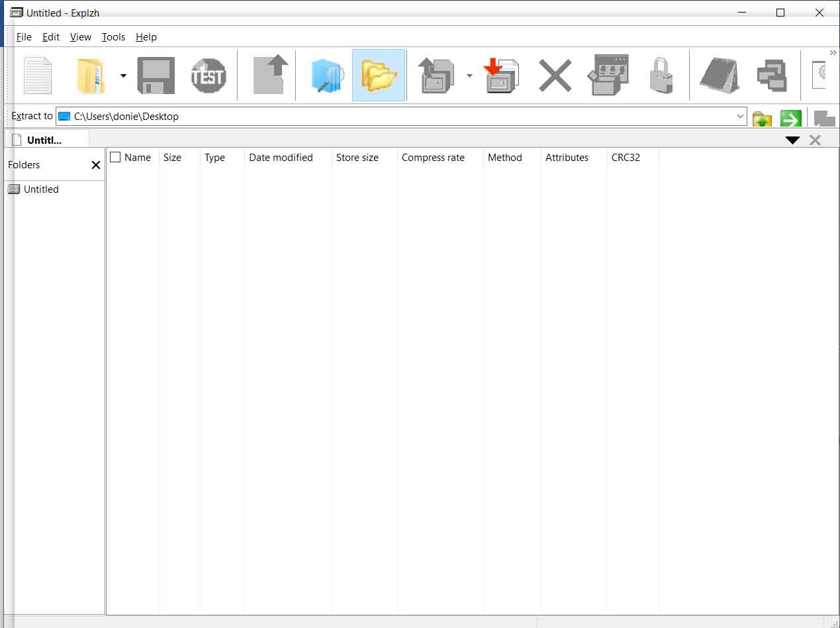Click the TEST archive icon

pyautogui.click(x=209, y=76)
